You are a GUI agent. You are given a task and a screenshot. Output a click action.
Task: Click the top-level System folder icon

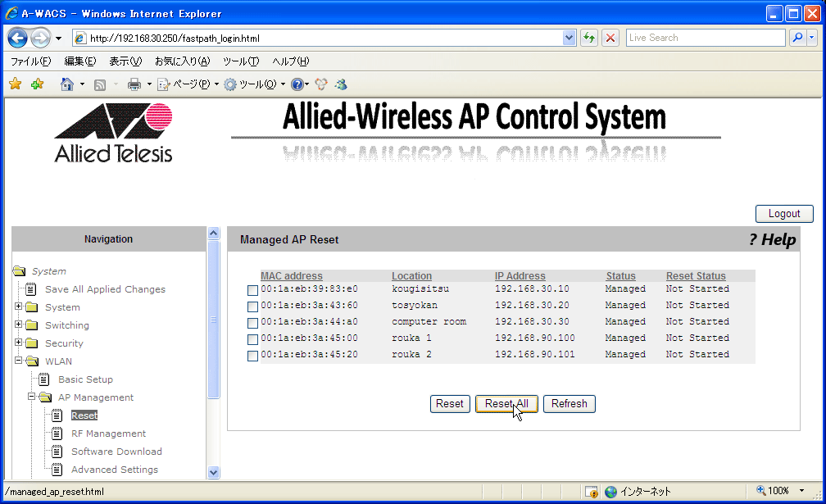20,271
